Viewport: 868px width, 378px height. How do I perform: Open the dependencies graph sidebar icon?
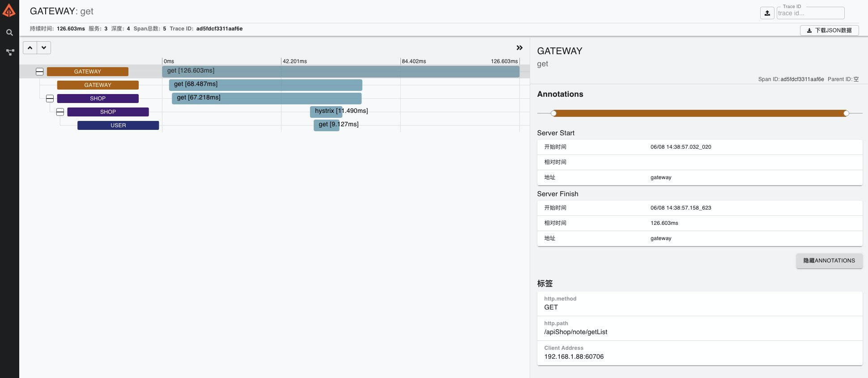point(9,52)
